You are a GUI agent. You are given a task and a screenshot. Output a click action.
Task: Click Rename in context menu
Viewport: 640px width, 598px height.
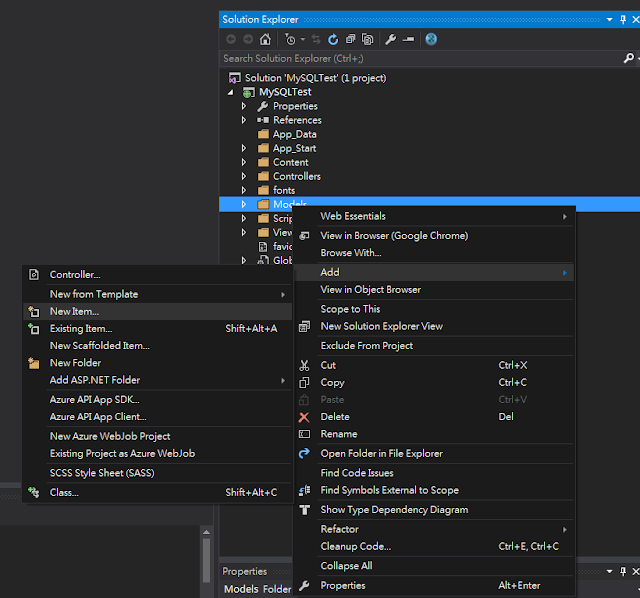click(x=433, y=434)
